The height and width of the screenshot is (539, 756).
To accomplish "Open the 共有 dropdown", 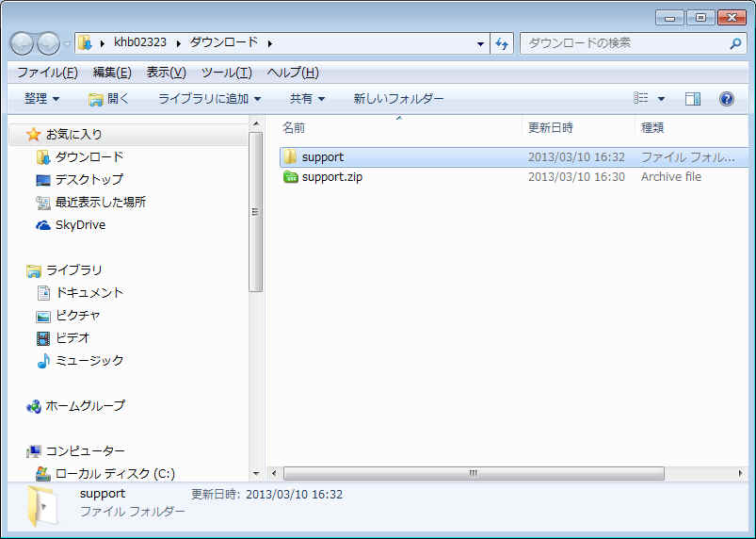I will click(x=307, y=99).
